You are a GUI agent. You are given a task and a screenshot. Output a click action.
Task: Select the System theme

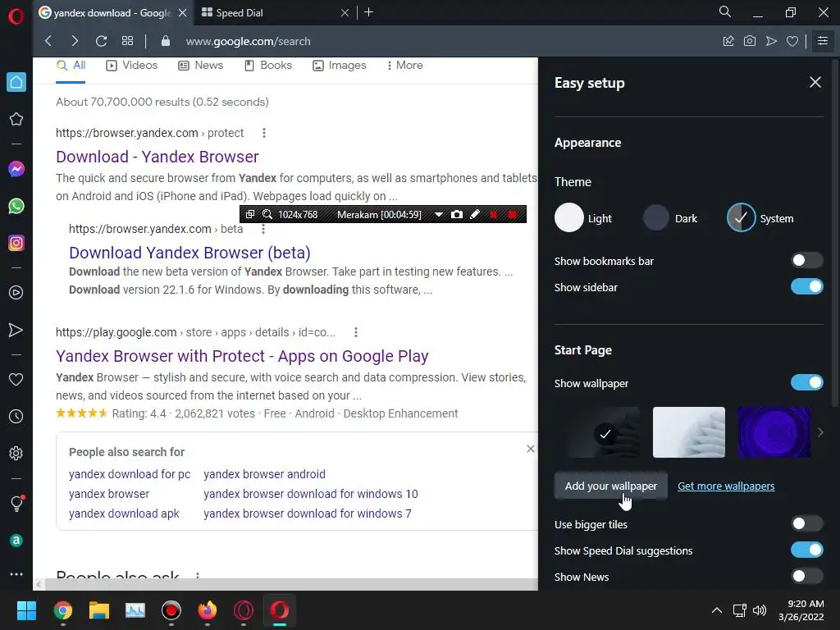pyautogui.click(x=741, y=218)
